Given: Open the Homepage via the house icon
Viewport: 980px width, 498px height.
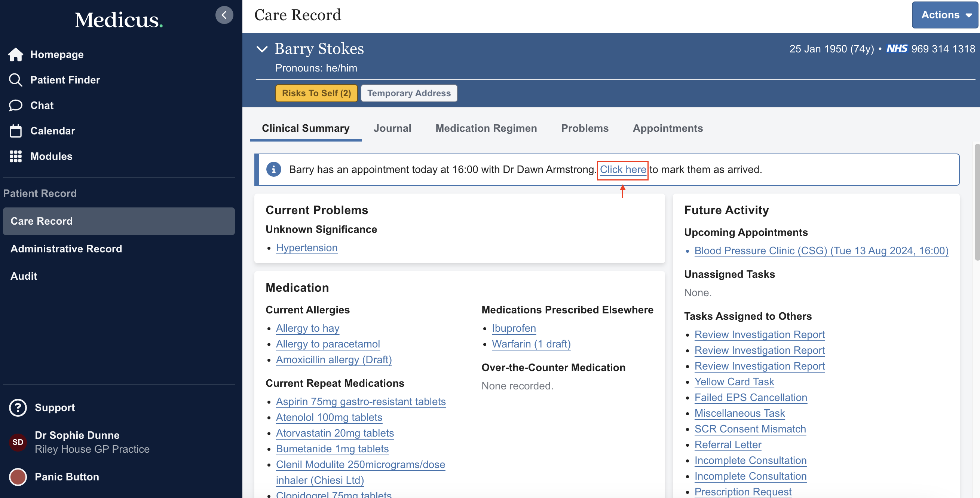Looking at the screenshot, I should tap(16, 54).
